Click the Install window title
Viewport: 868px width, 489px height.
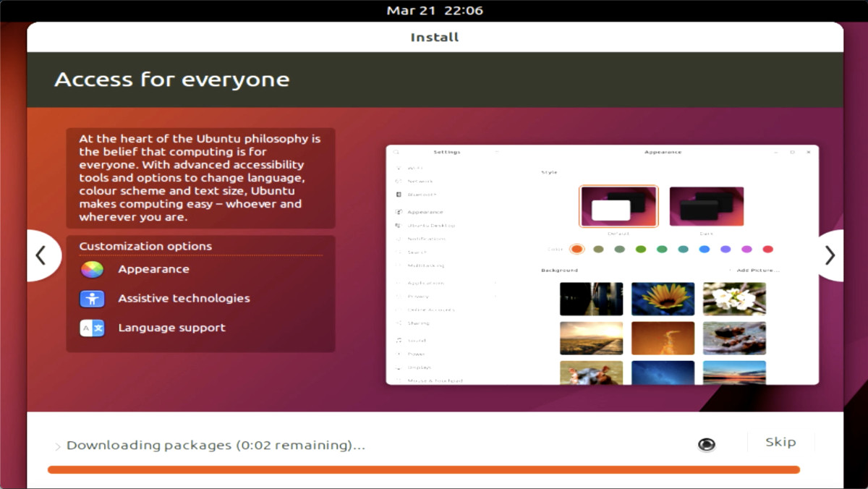click(435, 37)
